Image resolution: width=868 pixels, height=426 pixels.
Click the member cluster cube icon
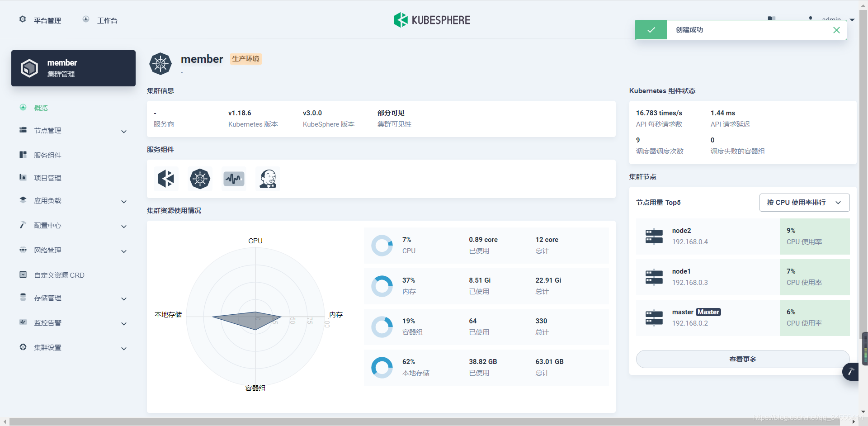[x=29, y=68]
